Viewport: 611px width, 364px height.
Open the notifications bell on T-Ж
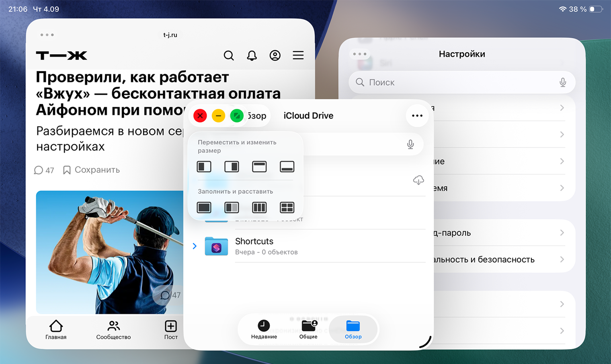click(x=252, y=55)
